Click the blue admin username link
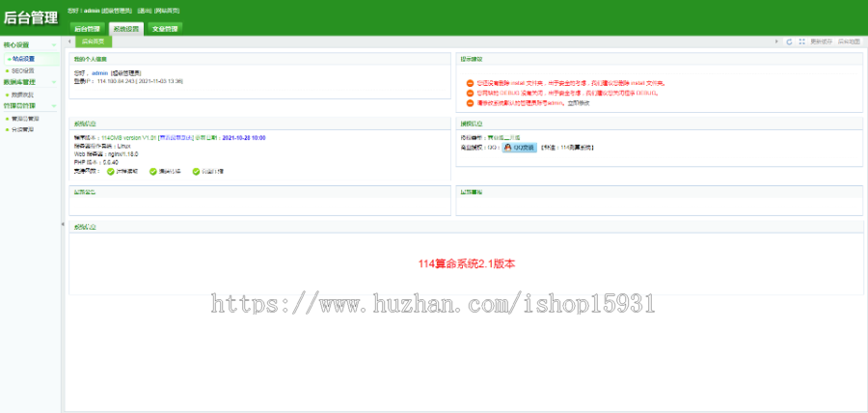Viewport: 868px width, 413px height. pos(99,73)
